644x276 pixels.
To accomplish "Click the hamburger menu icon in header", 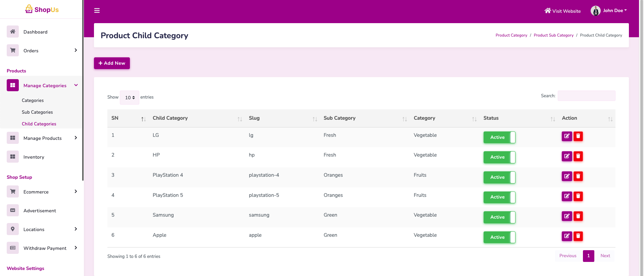I will [x=97, y=11].
